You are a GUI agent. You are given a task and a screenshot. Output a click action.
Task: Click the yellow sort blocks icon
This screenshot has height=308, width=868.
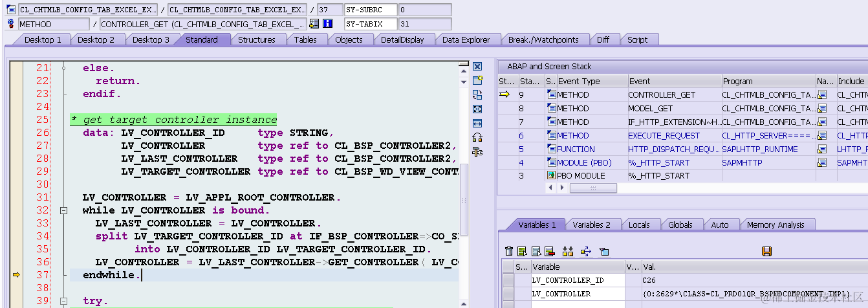click(568, 251)
